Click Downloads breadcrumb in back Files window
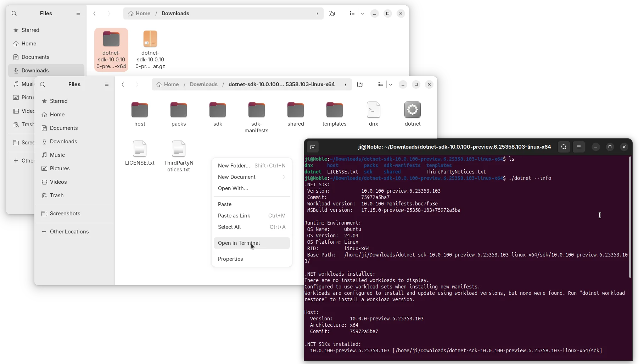 click(175, 13)
